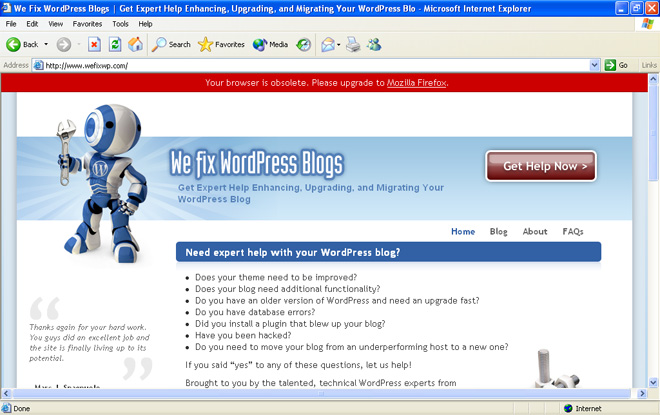
Task: Click the History toolbar icon
Action: [303, 44]
